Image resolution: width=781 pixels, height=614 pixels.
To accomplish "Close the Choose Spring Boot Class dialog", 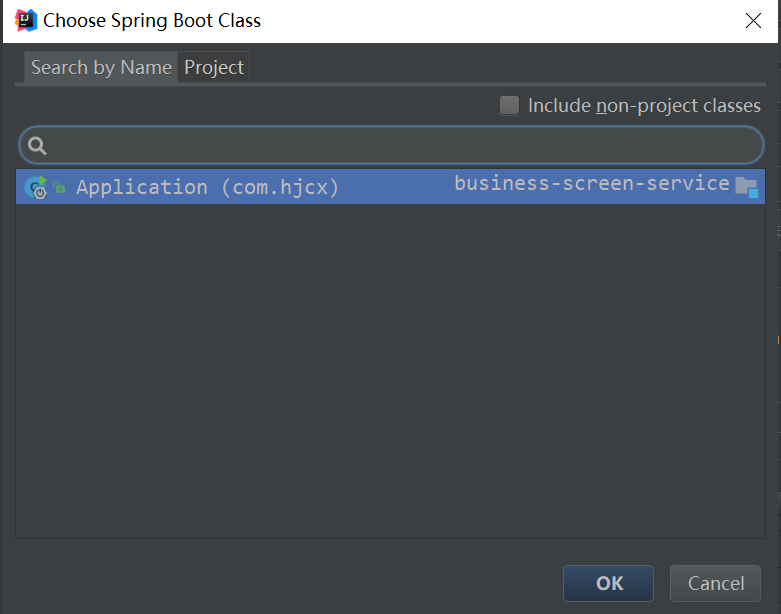I will (x=753, y=20).
